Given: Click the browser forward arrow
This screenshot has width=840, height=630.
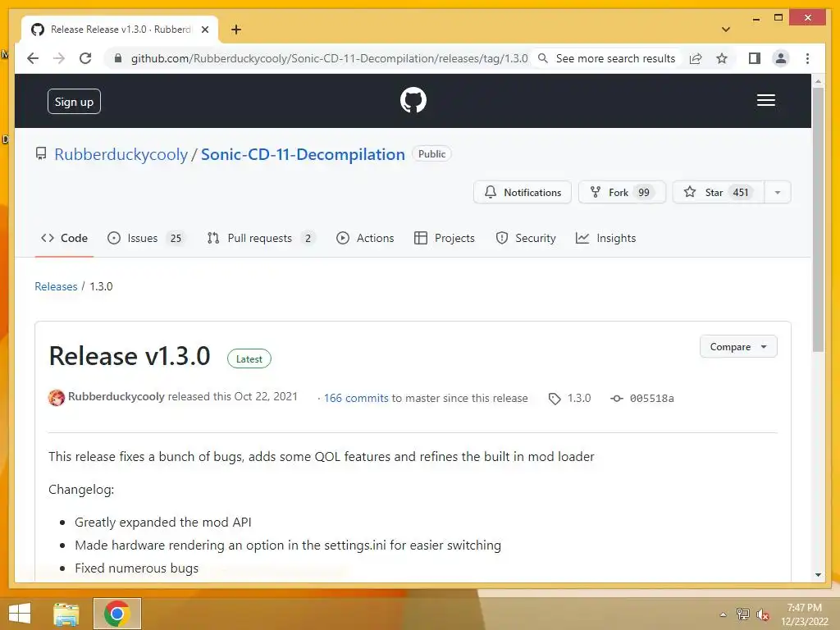Looking at the screenshot, I should (59, 58).
